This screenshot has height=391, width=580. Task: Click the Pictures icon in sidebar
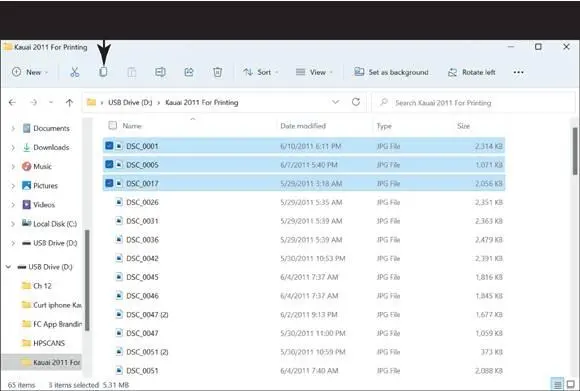pos(26,185)
